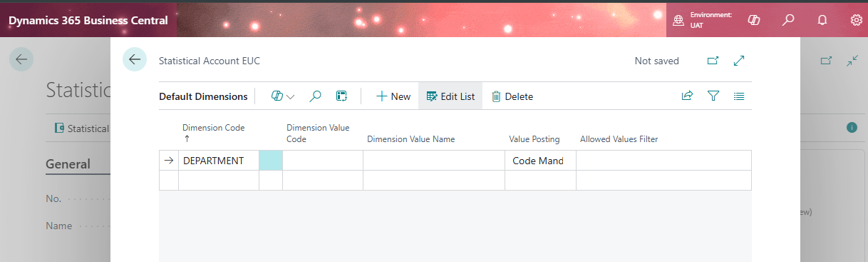The width and height of the screenshot is (868, 262).
Task: Go back on the background Statistical page
Action: point(21,59)
